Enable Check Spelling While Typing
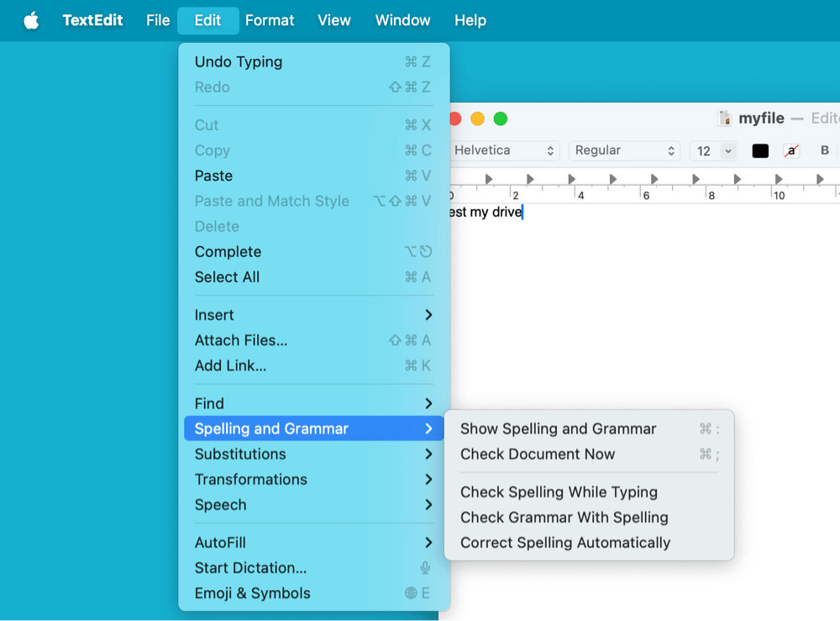The image size is (840, 621). click(x=559, y=492)
